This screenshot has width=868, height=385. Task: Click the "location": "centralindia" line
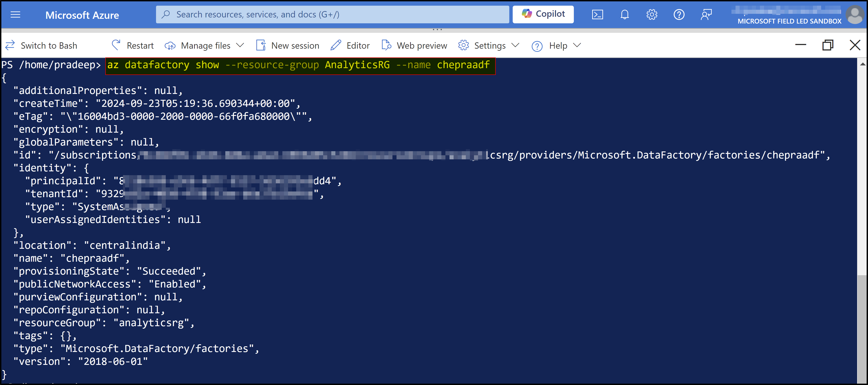92,246
